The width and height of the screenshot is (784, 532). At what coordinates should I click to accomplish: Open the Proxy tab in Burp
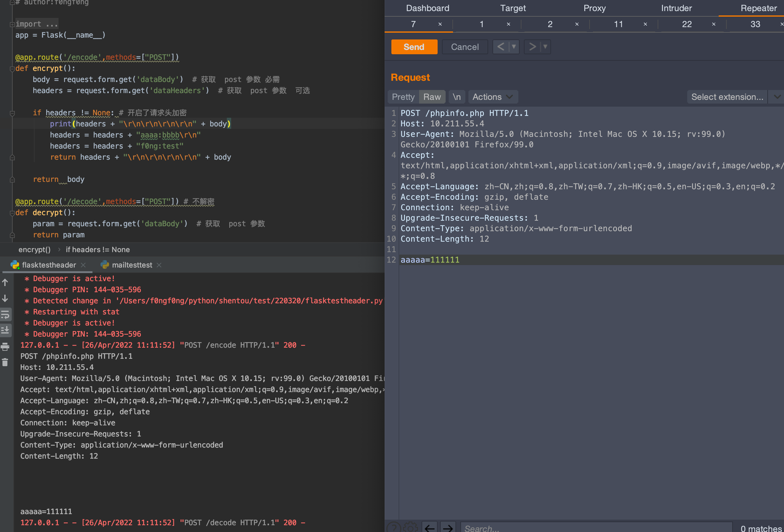point(594,8)
